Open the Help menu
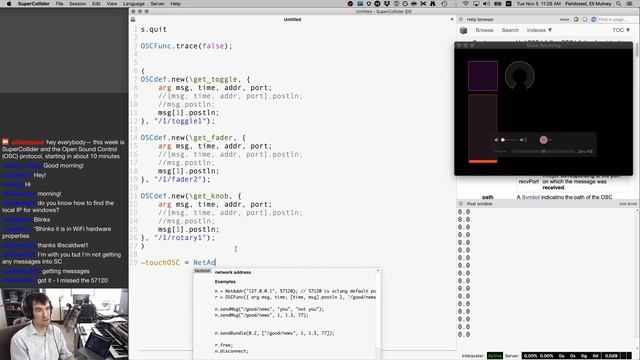The width and height of the screenshot is (640, 360). [176, 4]
